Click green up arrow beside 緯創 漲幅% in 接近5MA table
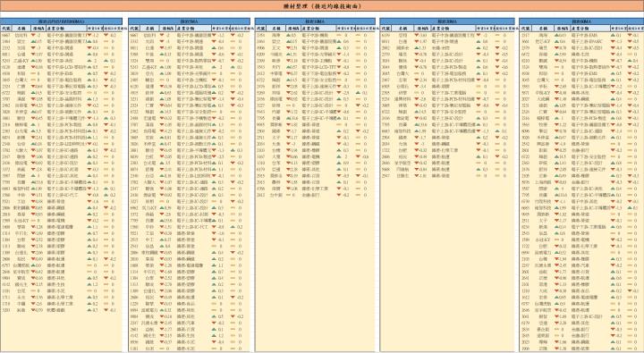 click(161, 99)
